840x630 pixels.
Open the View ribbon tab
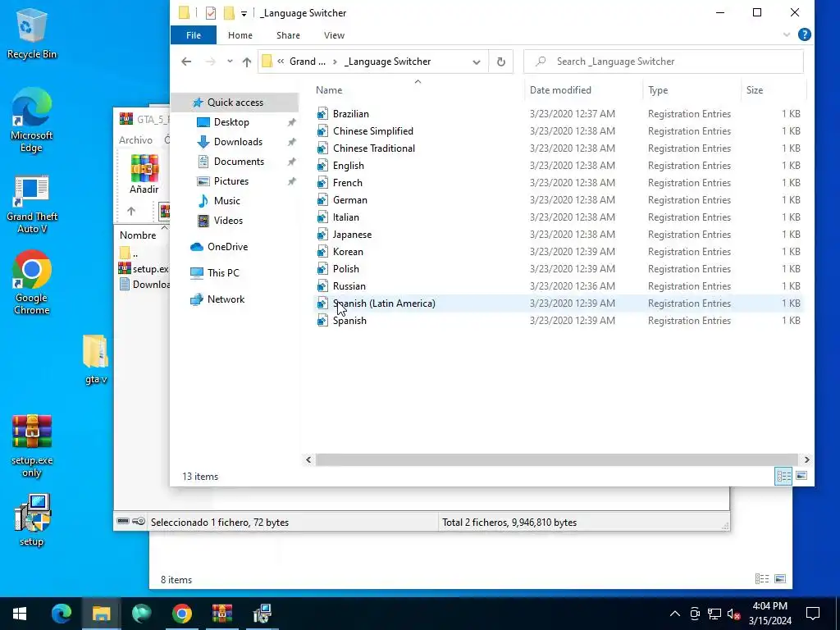point(335,35)
